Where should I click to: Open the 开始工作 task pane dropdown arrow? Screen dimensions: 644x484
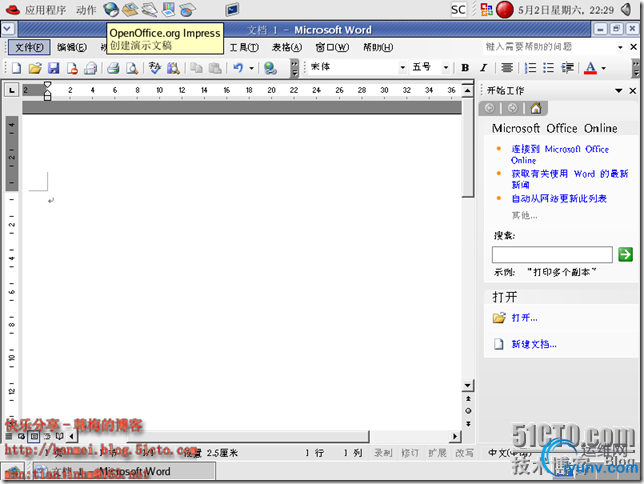pyautogui.click(x=619, y=90)
